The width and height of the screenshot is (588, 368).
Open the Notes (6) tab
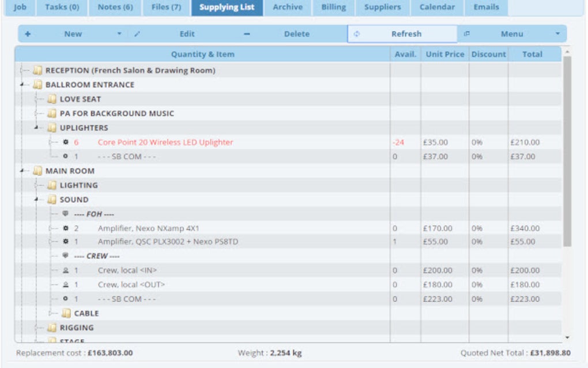(x=115, y=7)
